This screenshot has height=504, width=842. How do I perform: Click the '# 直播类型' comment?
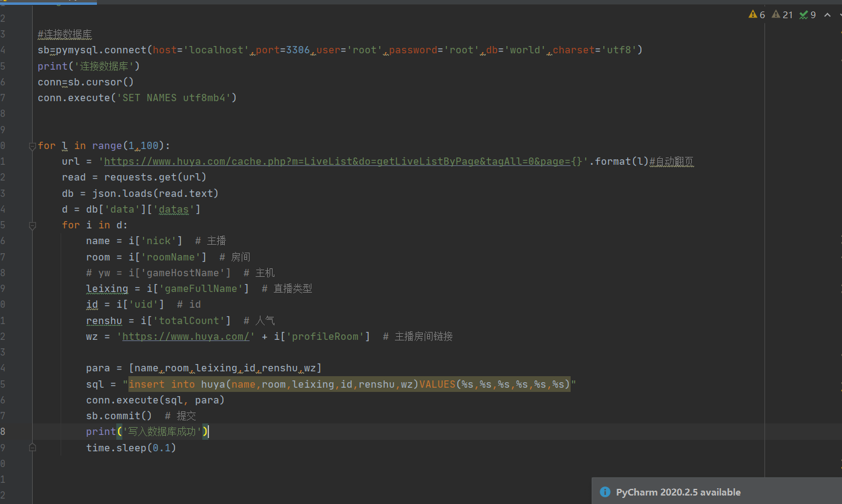click(287, 288)
